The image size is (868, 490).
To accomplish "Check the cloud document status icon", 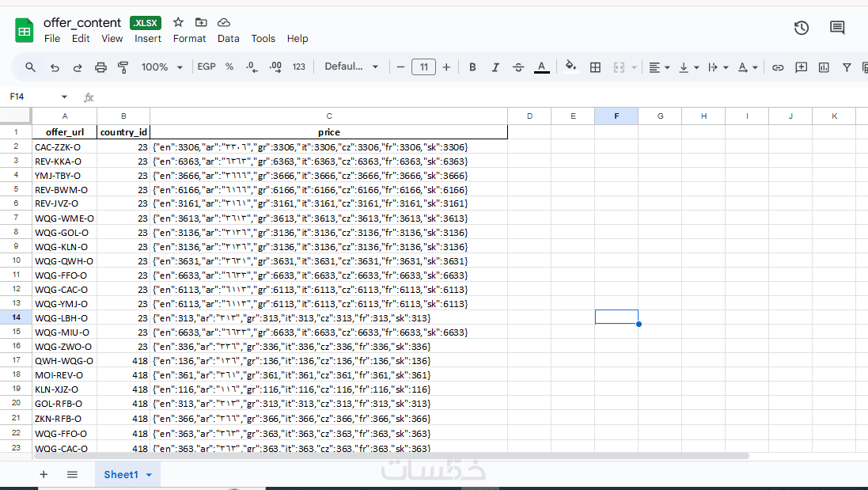I will click(x=224, y=22).
